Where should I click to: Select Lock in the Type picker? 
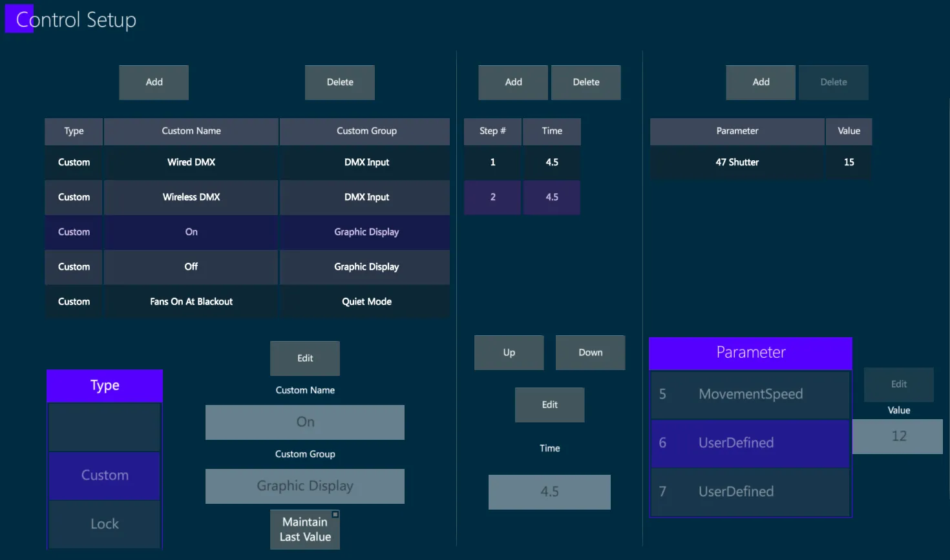[105, 524]
